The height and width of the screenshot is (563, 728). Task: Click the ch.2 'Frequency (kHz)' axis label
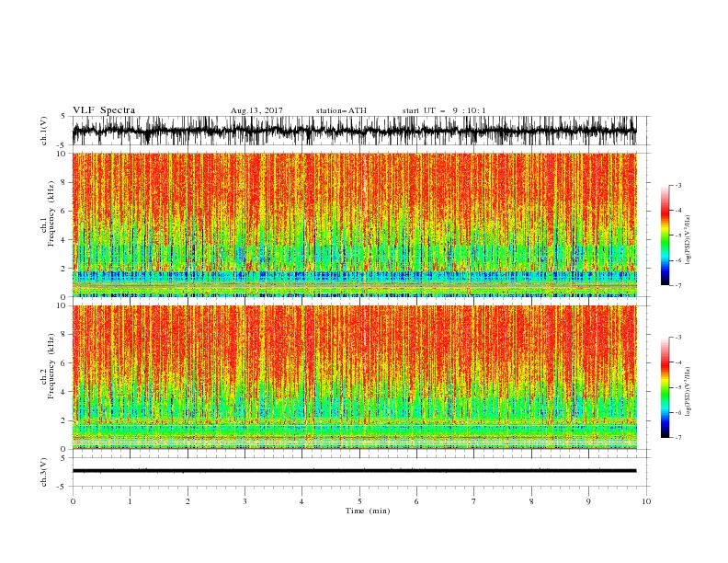point(51,366)
